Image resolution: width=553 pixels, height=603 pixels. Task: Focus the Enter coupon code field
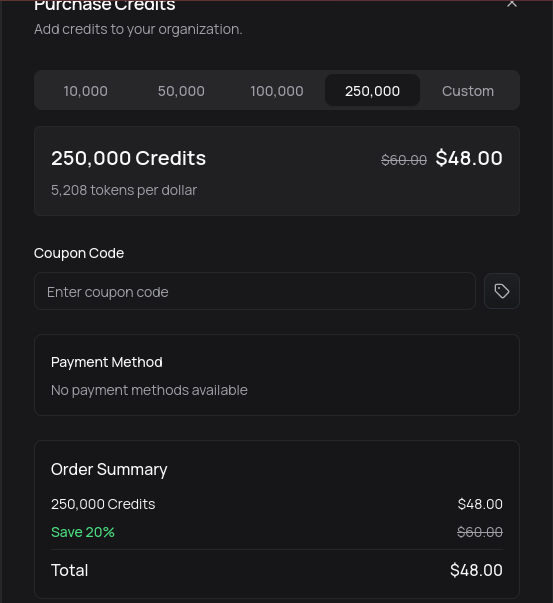pyautogui.click(x=255, y=291)
